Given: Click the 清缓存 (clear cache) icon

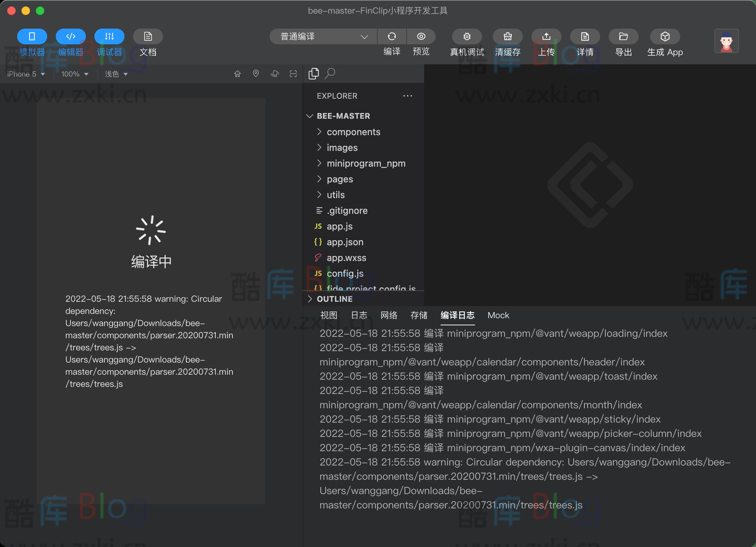Looking at the screenshot, I should pos(507,36).
